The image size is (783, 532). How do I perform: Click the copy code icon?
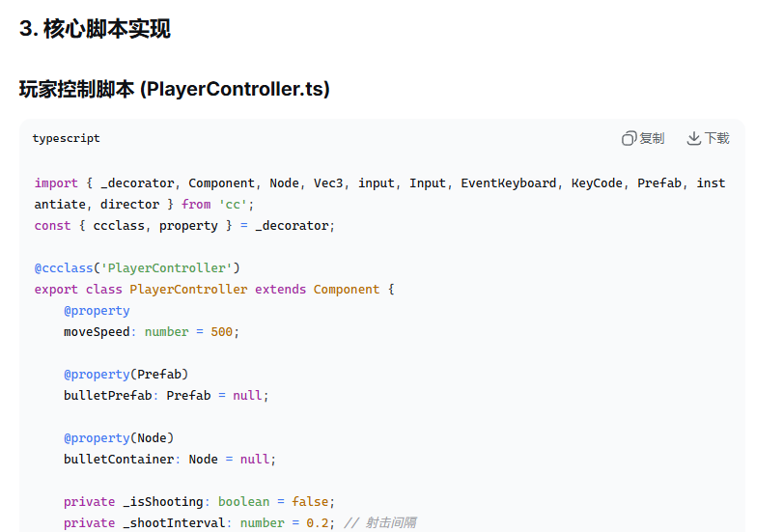click(629, 138)
